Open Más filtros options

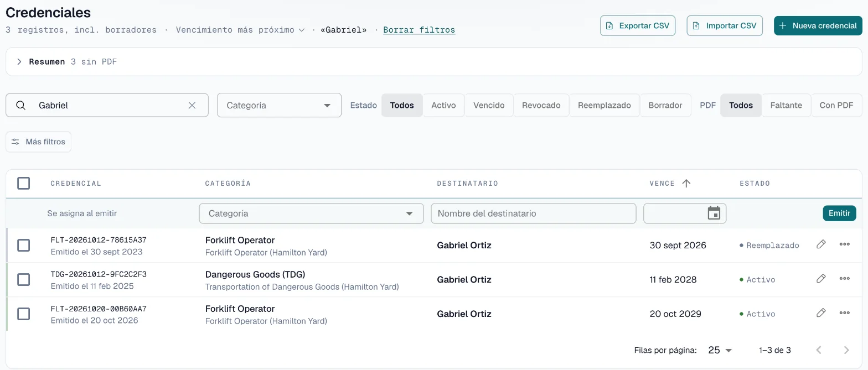click(38, 142)
